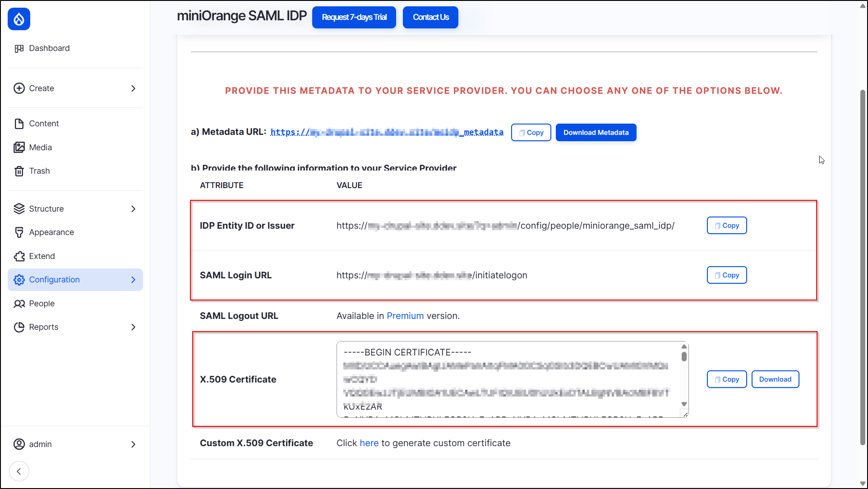
Task: Expand the Reports submenu
Action: tap(133, 327)
